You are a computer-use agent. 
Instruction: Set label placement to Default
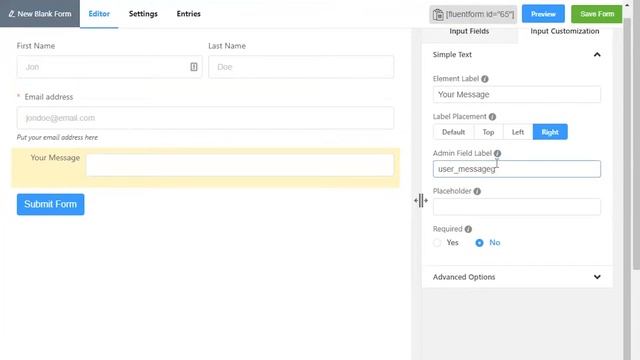click(453, 132)
